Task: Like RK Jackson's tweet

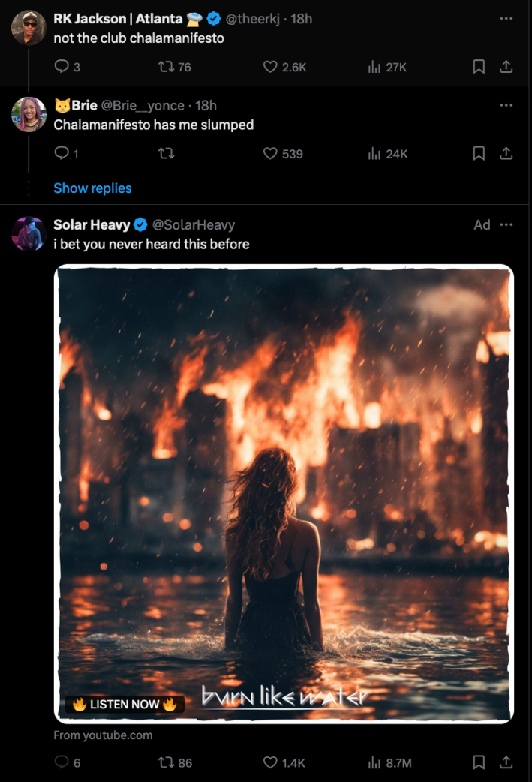Action: click(x=270, y=67)
